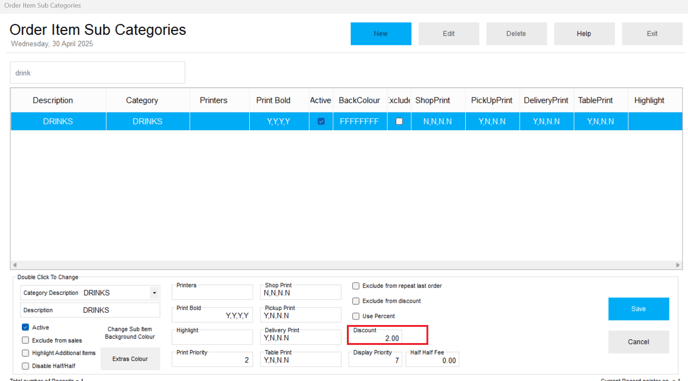Click the Delete button
Viewport: 688px width, 381px height.
point(516,34)
